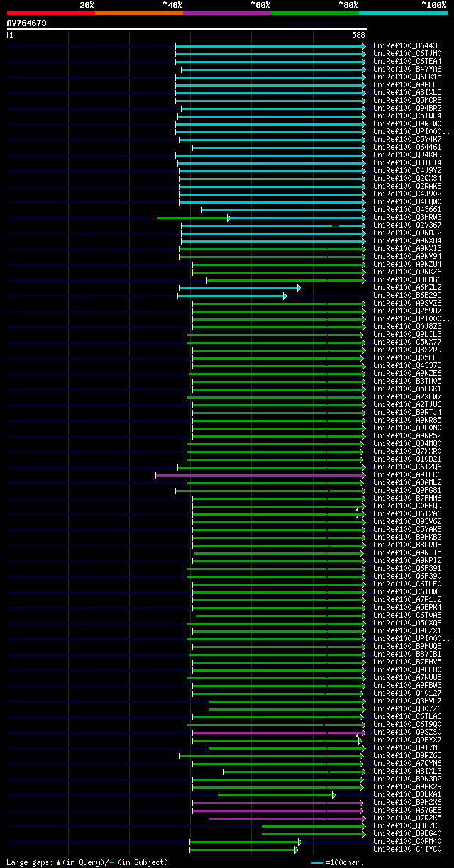Open hit UniRef100_A9SVZ6
454x868 pixels.
408,303
